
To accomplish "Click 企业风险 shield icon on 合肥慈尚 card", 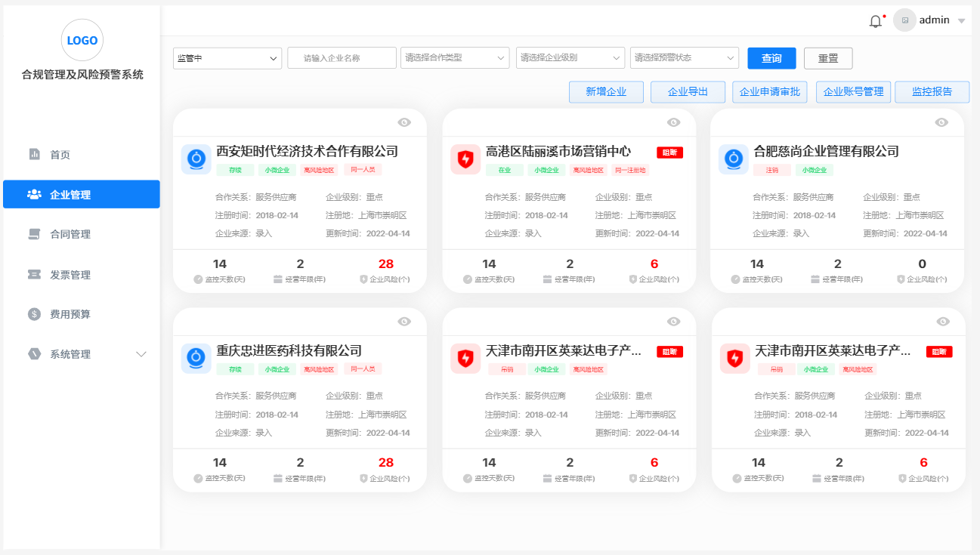I will (x=901, y=279).
